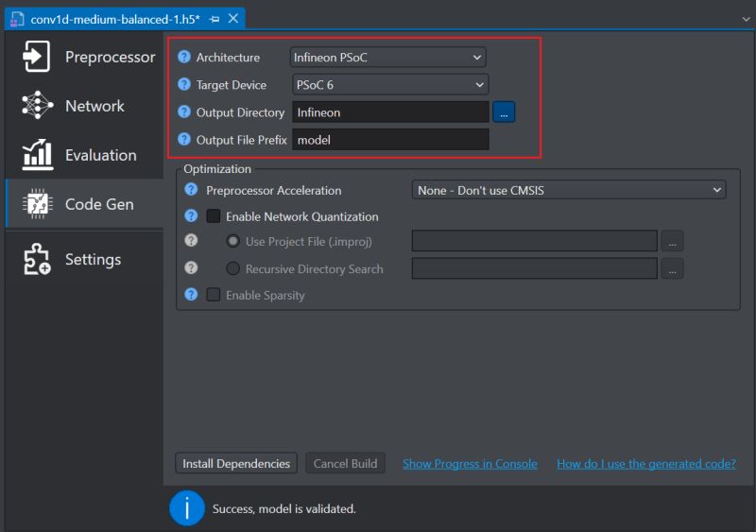Click help icon for Preprocessor Acceleration
This screenshot has width=756, height=532.
click(191, 190)
